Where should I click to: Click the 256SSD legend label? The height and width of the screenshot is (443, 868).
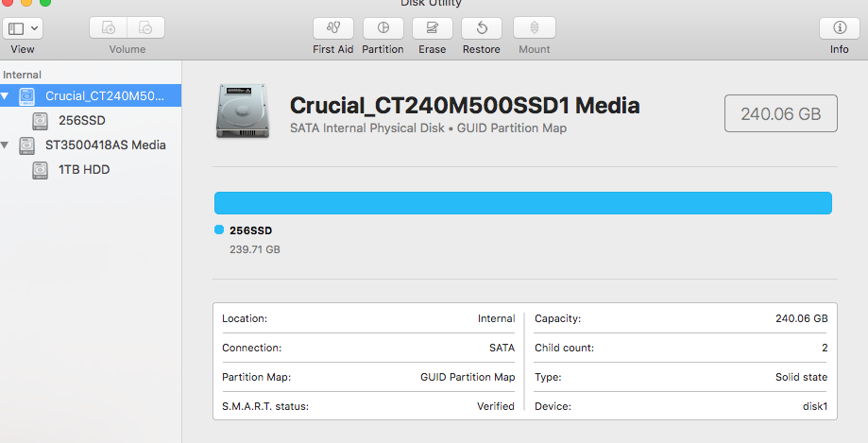(x=251, y=230)
